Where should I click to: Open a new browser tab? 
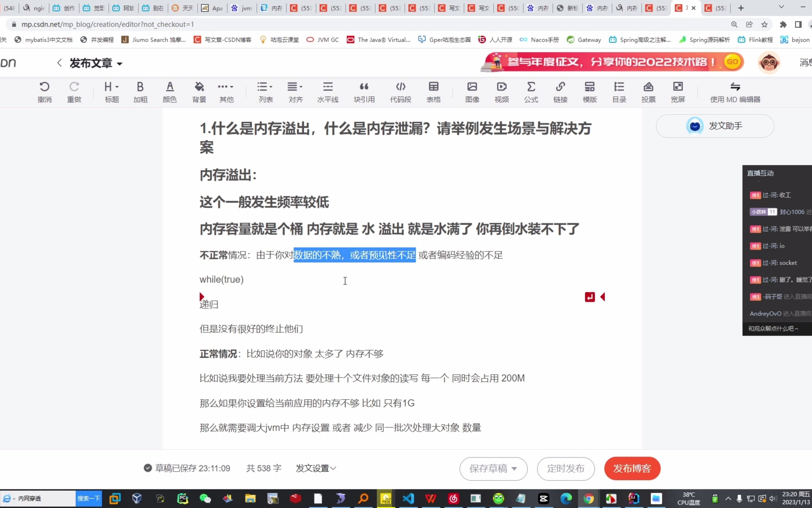pyautogui.click(x=741, y=8)
